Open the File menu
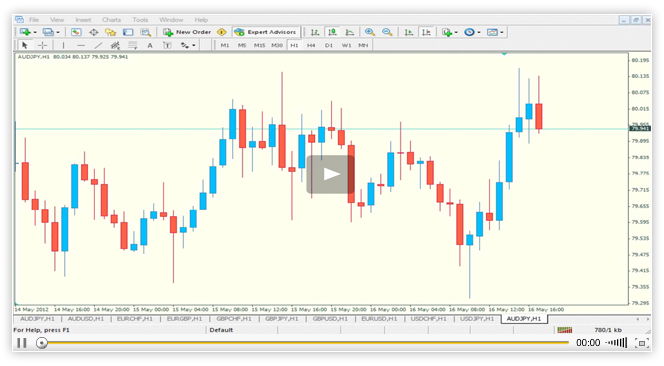 [x=34, y=20]
